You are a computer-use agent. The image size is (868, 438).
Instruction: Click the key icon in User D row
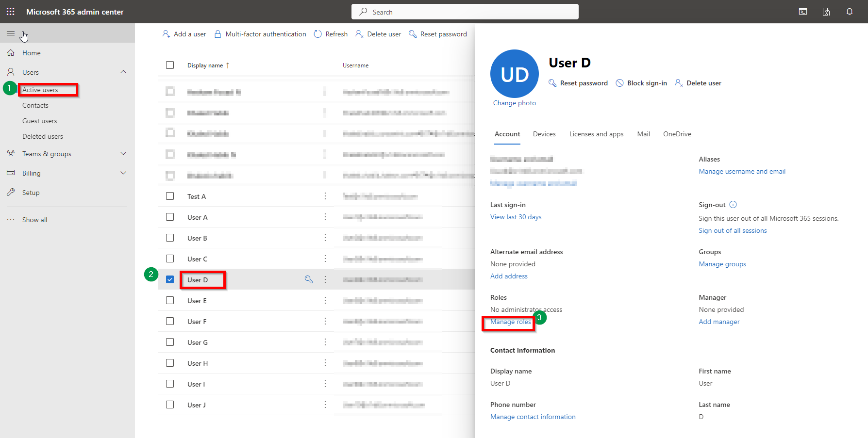(309, 279)
